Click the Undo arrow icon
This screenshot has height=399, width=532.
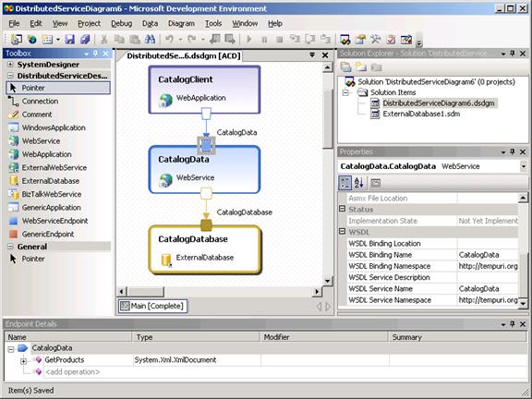[x=169, y=40]
